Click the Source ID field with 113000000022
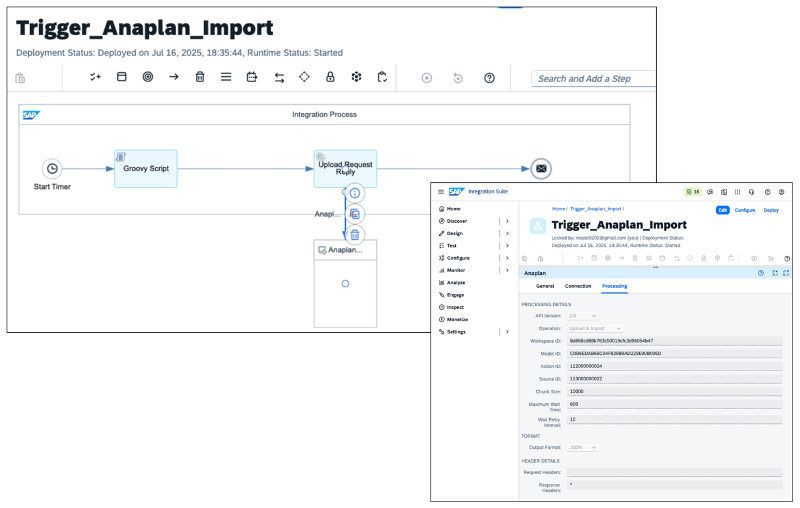This screenshot has height=508, width=800. (x=674, y=379)
